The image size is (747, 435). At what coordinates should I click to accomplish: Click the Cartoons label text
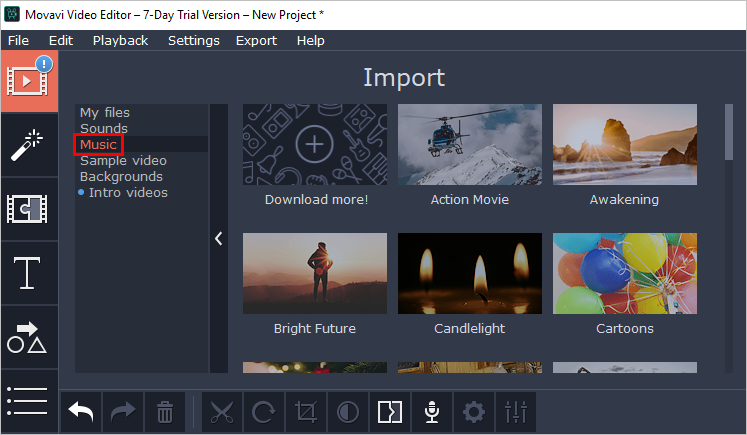[x=625, y=328]
